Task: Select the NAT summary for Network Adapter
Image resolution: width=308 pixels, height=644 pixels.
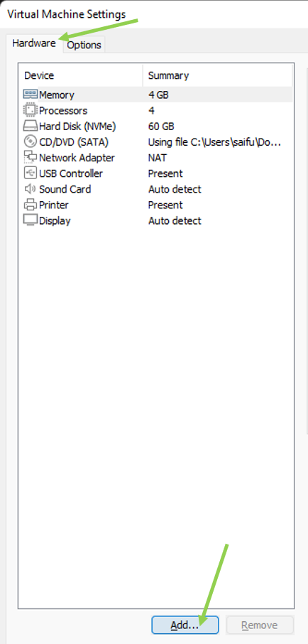Action: [x=158, y=158]
